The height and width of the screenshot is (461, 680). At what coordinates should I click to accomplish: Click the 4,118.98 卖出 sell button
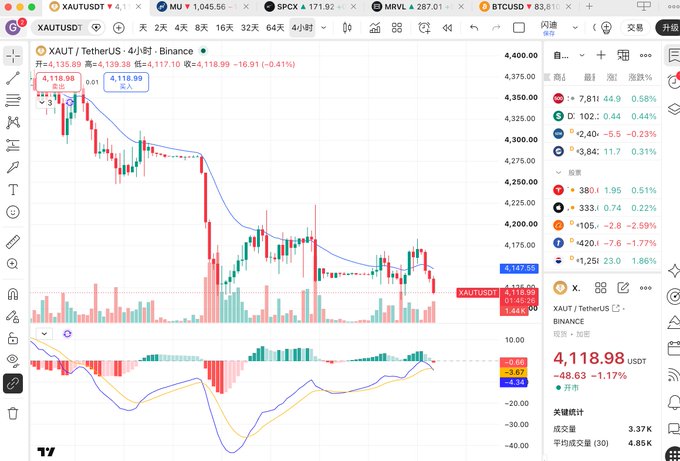(x=59, y=82)
